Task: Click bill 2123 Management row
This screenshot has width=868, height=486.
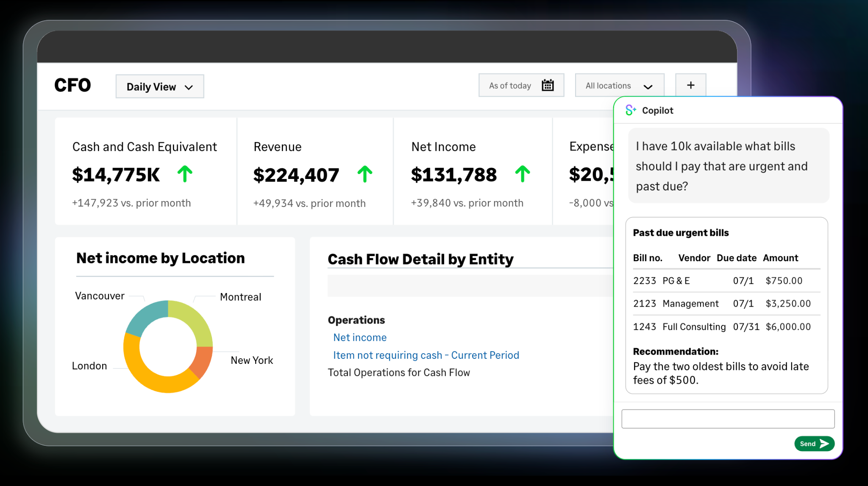Action: point(726,304)
